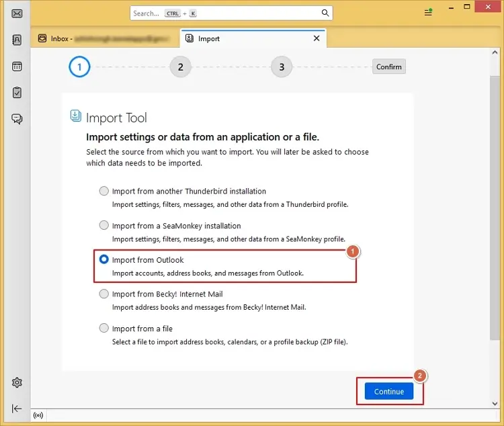The height and width of the screenshot is (426, 504).
Task: Open the Mail space icon in sidebar
Action: coord(17,13)
